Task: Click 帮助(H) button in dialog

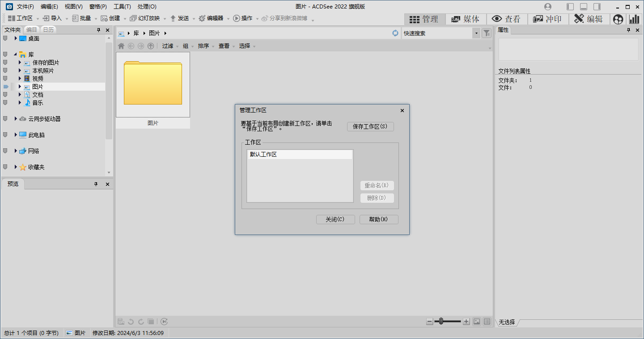Action: [379, 219]
